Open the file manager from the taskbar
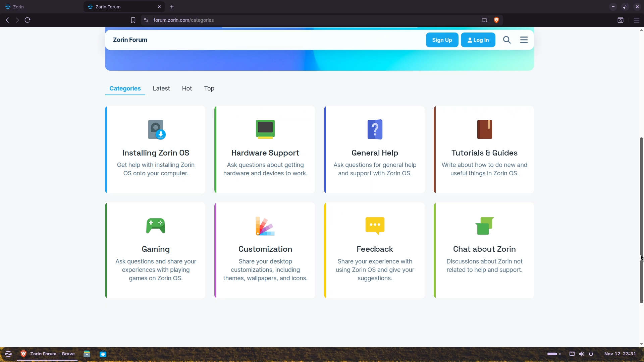The height and width of the screenshot is (362, 644). (87, 354)
